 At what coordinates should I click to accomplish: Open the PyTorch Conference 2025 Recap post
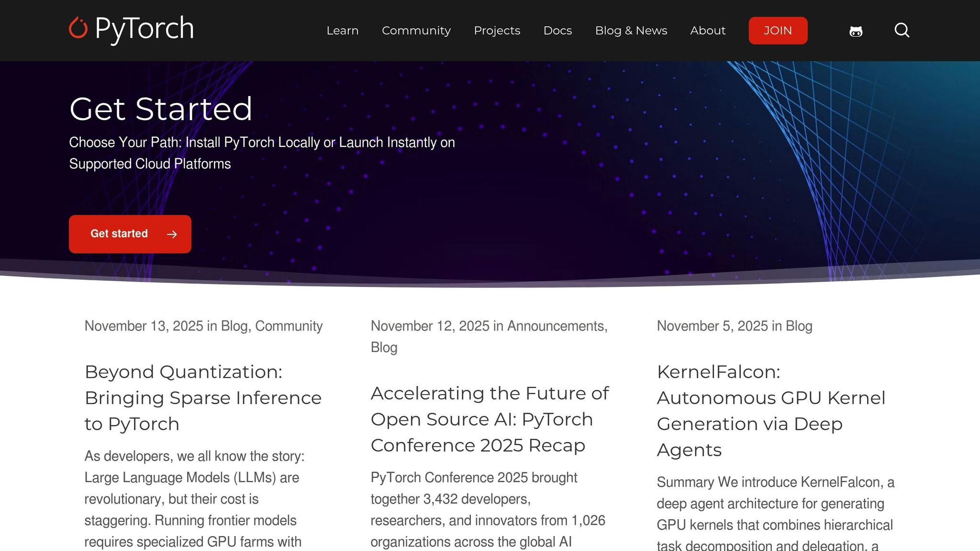pyautogui.click(x=490, y=419)
